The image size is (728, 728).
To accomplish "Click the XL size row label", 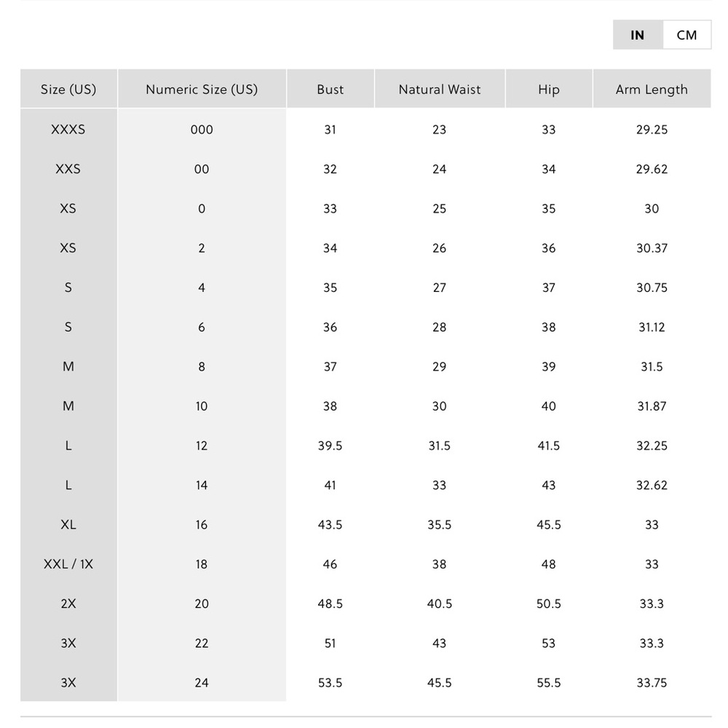I will tap(68, 525).
